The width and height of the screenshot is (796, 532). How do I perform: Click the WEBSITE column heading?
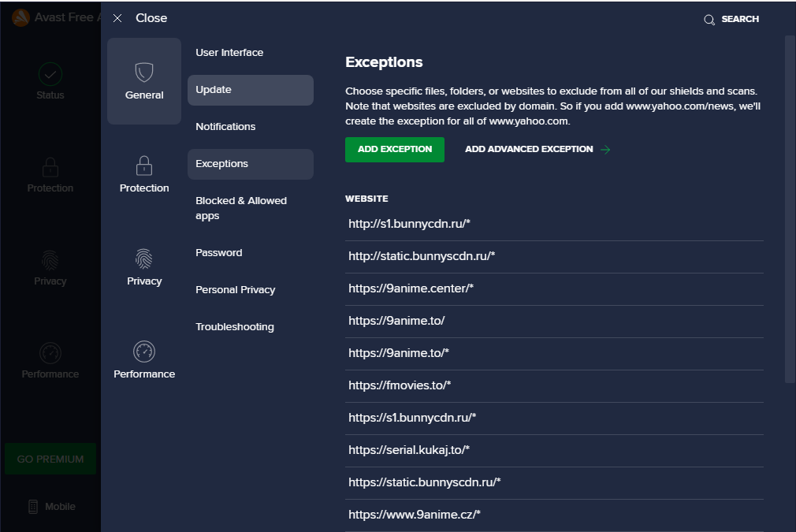click(x=366, y=199)
